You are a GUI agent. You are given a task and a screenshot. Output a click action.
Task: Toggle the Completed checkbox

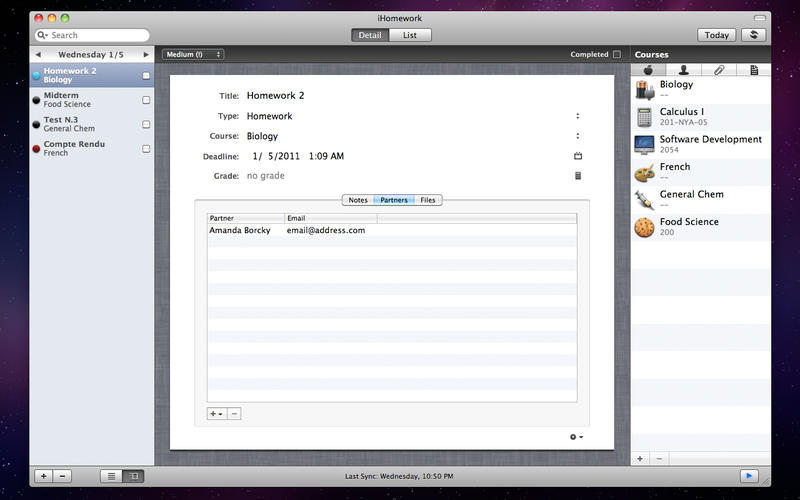(x=617, y=54)
